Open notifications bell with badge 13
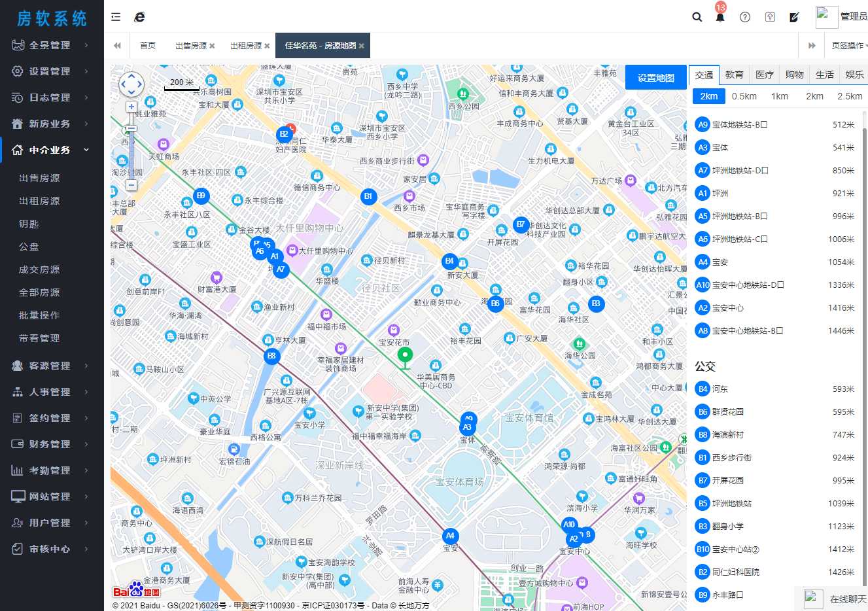 pos(720,17)
